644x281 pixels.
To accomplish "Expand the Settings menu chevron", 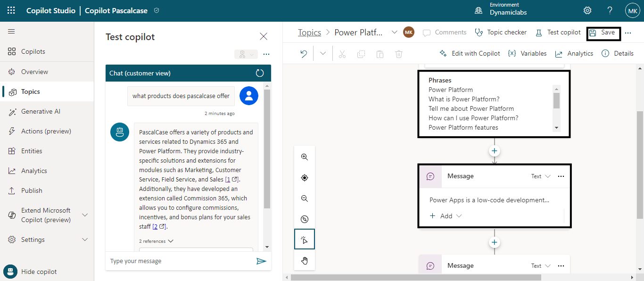I will [x=85, y=240].
